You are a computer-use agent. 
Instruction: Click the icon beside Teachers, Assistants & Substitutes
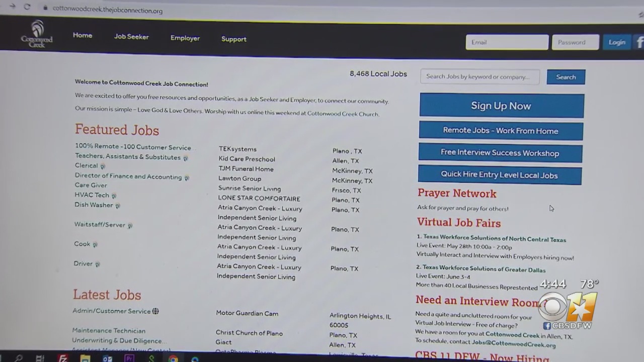click(x=186, y=158)
